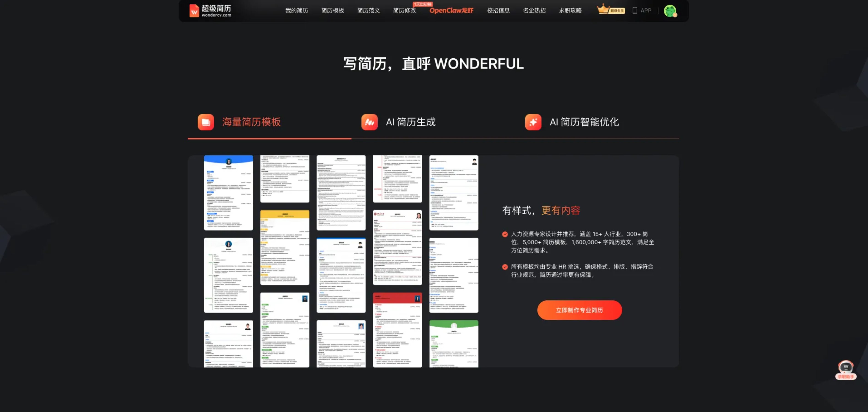The width and height of the screenshot is (868, 419).
Task: Click the phone APP icon
Action: click(635, 11)
